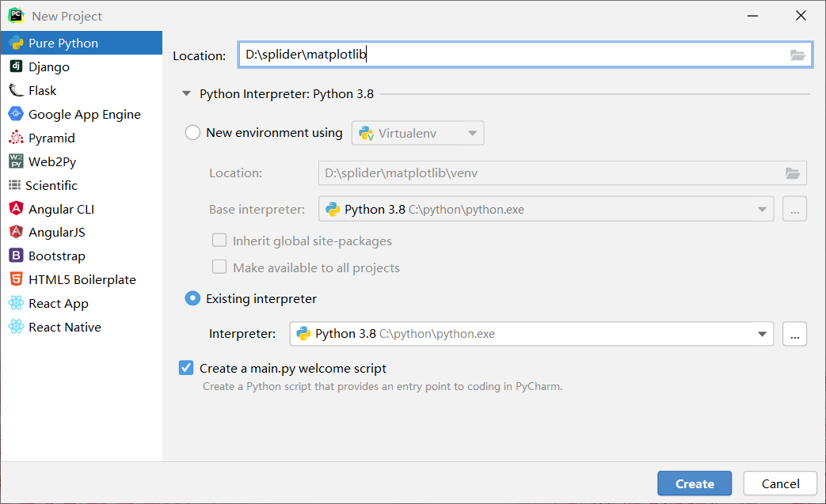Click the React Native atom icon

pyautogui.click(x=17, y=326)
